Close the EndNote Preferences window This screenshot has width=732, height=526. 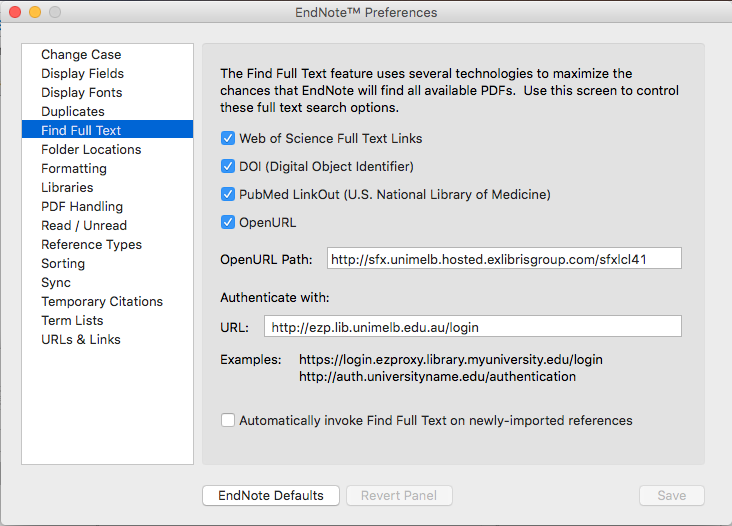(x=15, y=12)
